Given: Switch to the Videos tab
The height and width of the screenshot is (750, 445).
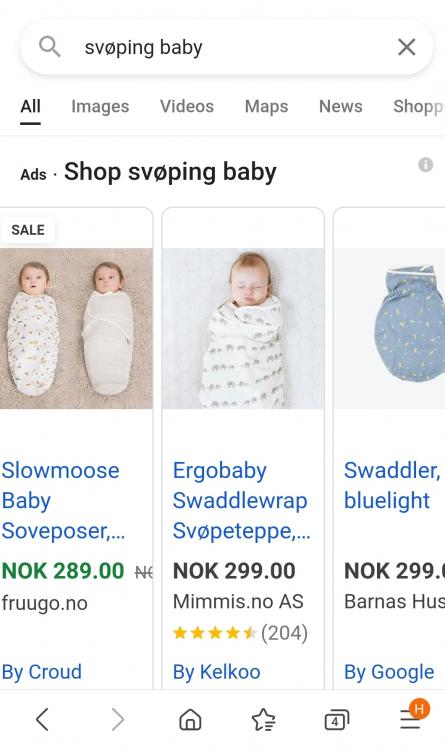Looking at the screenshot, I should (187, 106).
